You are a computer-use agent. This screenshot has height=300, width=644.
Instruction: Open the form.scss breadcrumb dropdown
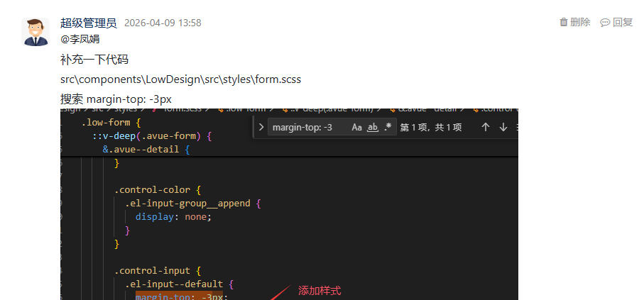(183, 109)
